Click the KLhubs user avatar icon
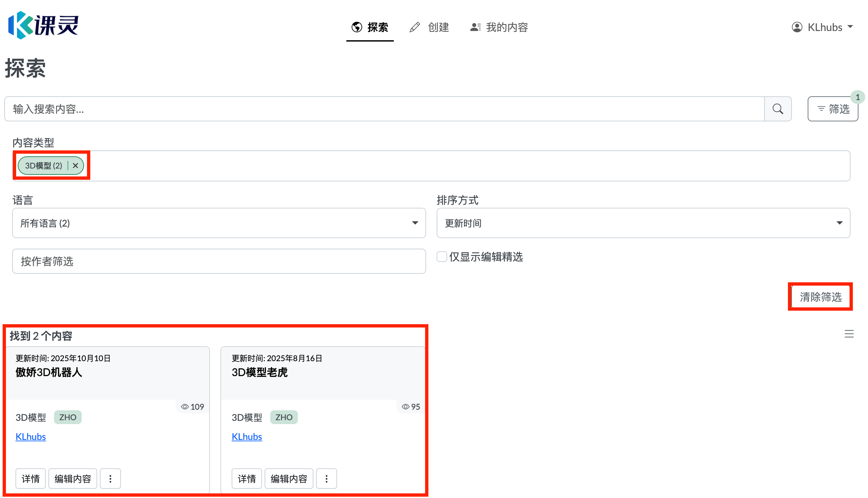Viewport: 868px width, 498px height. point(796,27)
